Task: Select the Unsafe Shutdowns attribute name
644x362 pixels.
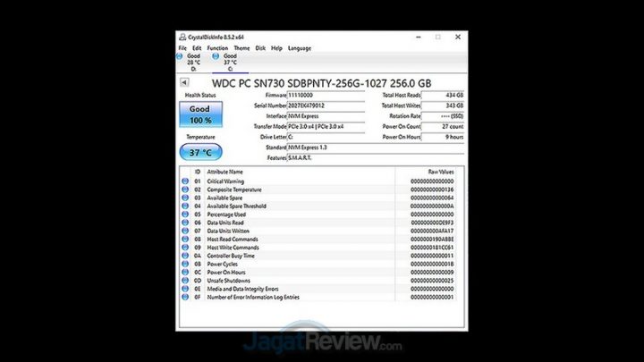Action: (228, 281)
